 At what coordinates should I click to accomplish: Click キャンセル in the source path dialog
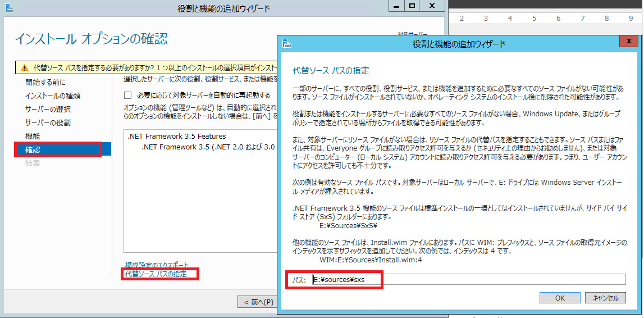[x=605, y=298]
